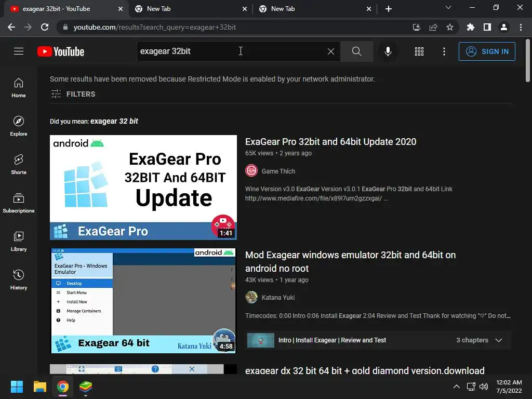The width and height of the screenshot is (532, 399).
Task: Open History in the sidebar
Action: tap(19, 280)
